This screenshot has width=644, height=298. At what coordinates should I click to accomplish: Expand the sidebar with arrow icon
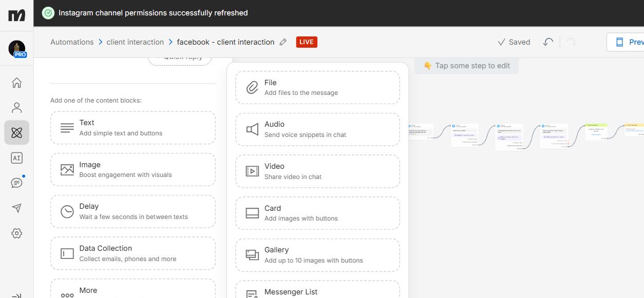tap(16, 295)
